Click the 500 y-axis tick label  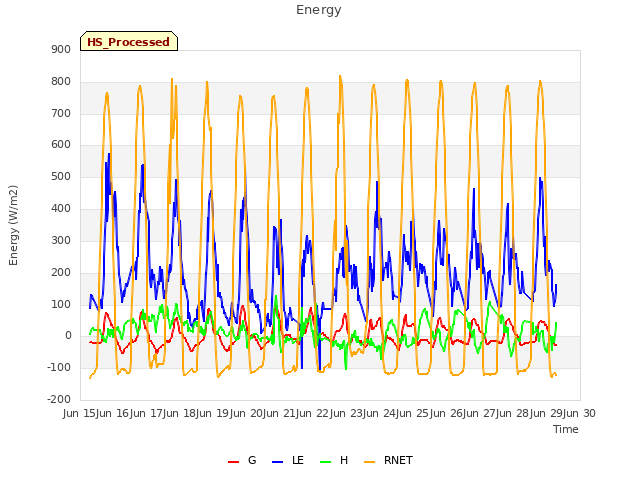[x=61, y=177]
